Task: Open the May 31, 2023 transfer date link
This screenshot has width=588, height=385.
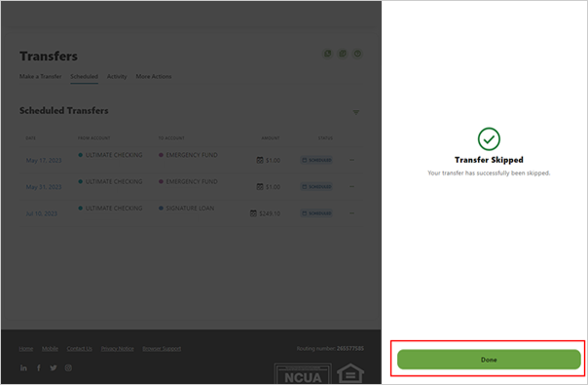Action: 44,187
